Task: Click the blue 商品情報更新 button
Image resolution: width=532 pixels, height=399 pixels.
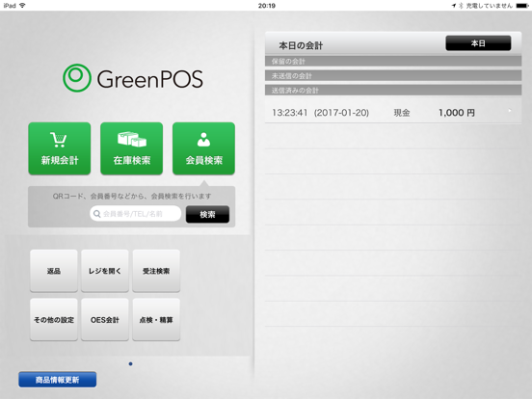Action: pyautogui.click(x=57, y=380)
